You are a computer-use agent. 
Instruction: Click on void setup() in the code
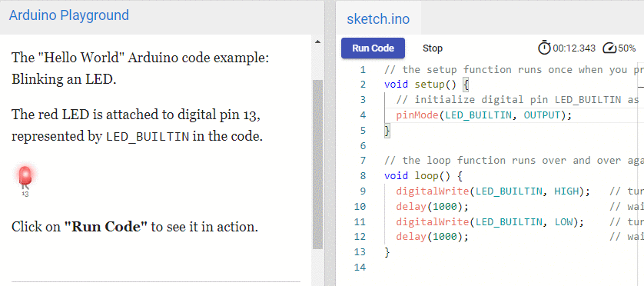420,85
